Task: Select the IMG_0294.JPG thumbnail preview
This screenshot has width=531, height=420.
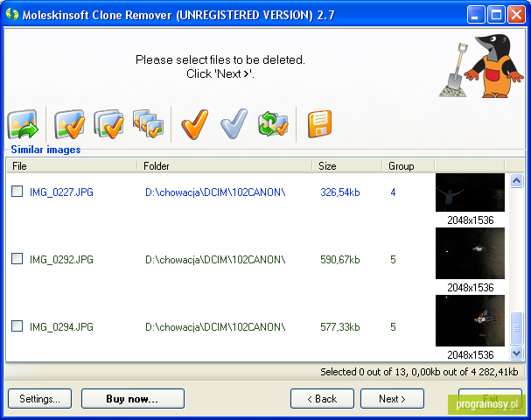Action: [x=470, y=321]
